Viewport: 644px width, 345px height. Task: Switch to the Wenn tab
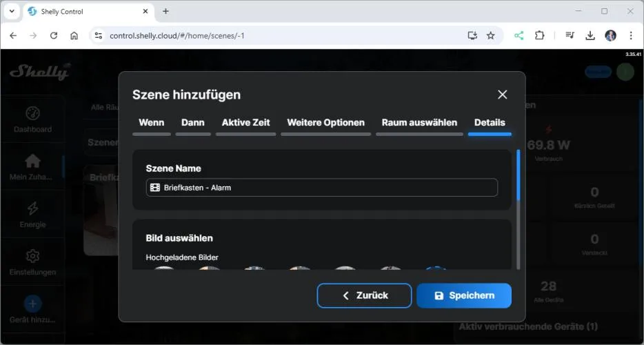click(x=151, y=123)
